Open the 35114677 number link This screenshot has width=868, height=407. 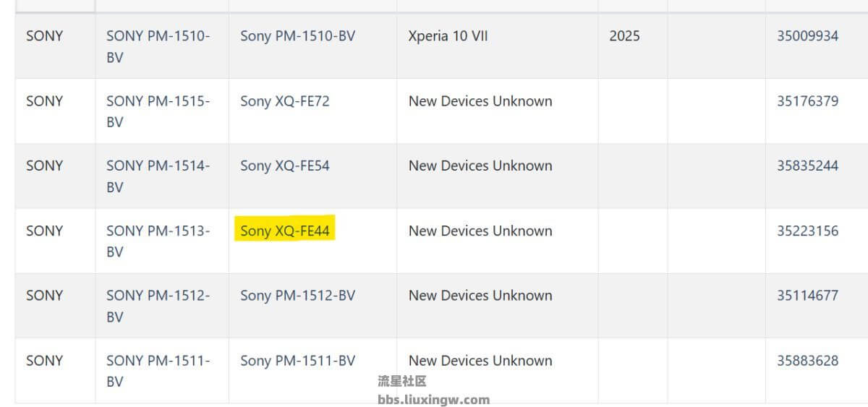pos(808,295)
